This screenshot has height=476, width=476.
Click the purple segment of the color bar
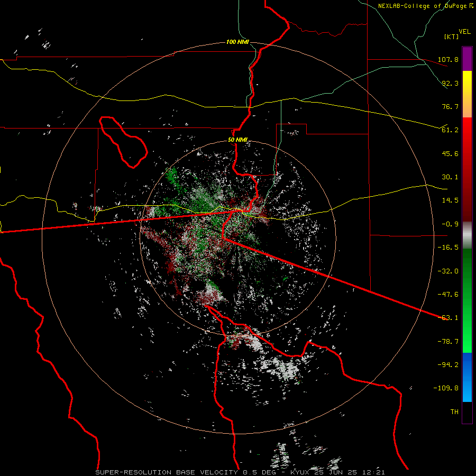pyautogui.click(x=467, y=59)
